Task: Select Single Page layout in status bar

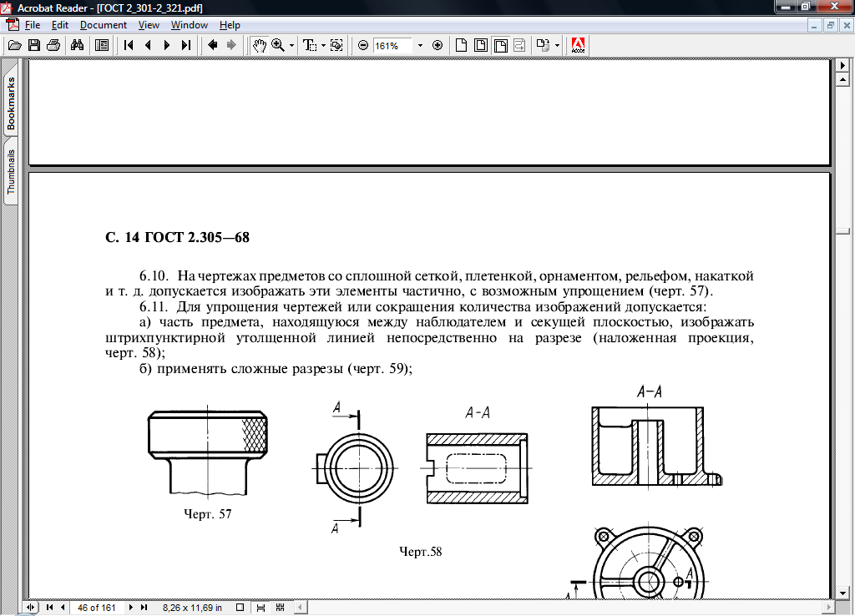Action: [240, 608]
